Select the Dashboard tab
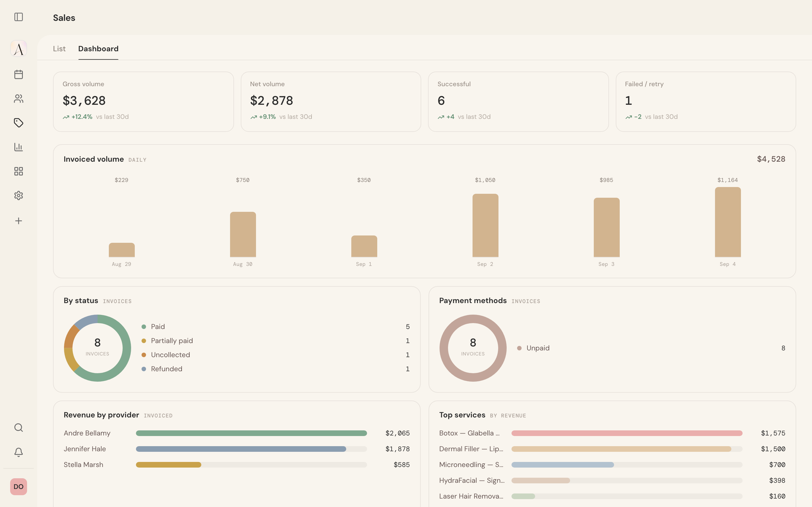This screenshot has width=812, height=507. point(98,49)
